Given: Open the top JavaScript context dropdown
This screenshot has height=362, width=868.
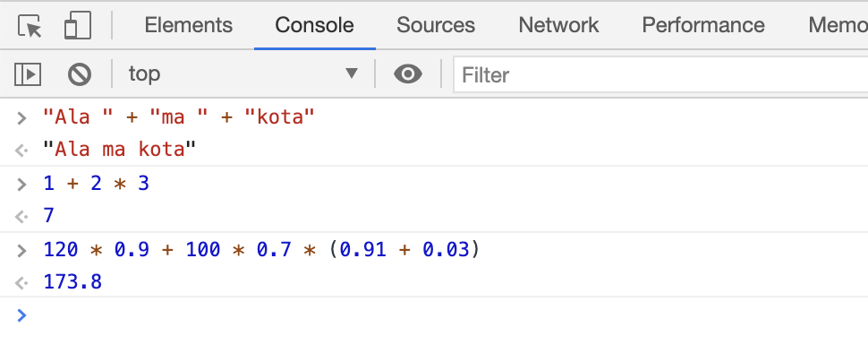Looking at the screenshot, I should (242, 74).
